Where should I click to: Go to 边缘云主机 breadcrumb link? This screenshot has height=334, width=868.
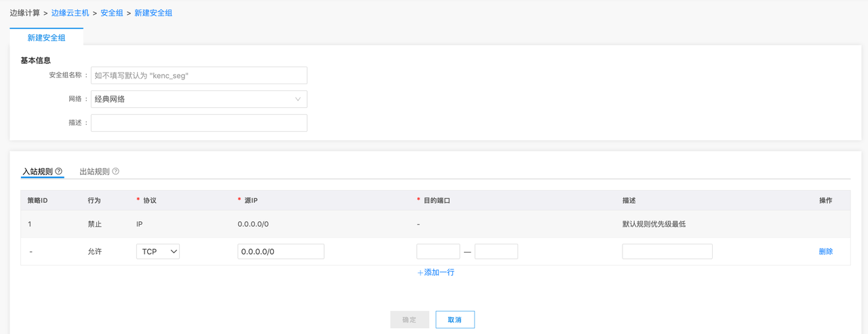[x=70, y=13]
